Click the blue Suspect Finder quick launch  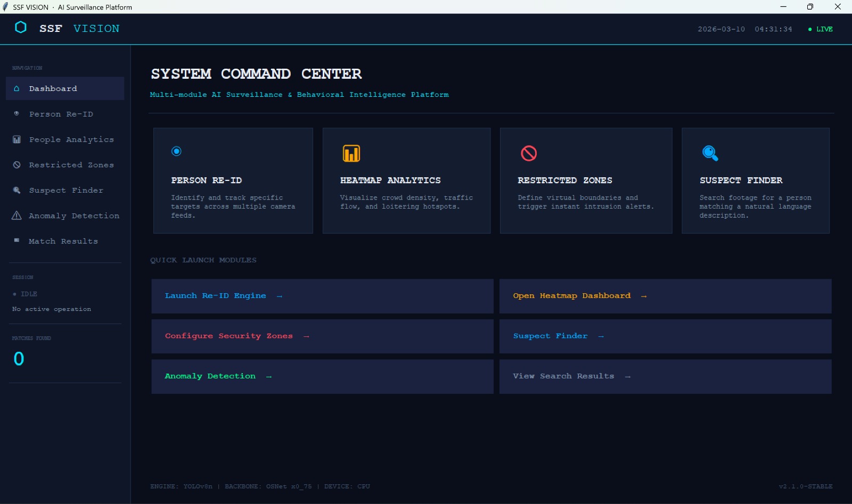(x=665, y=336)
